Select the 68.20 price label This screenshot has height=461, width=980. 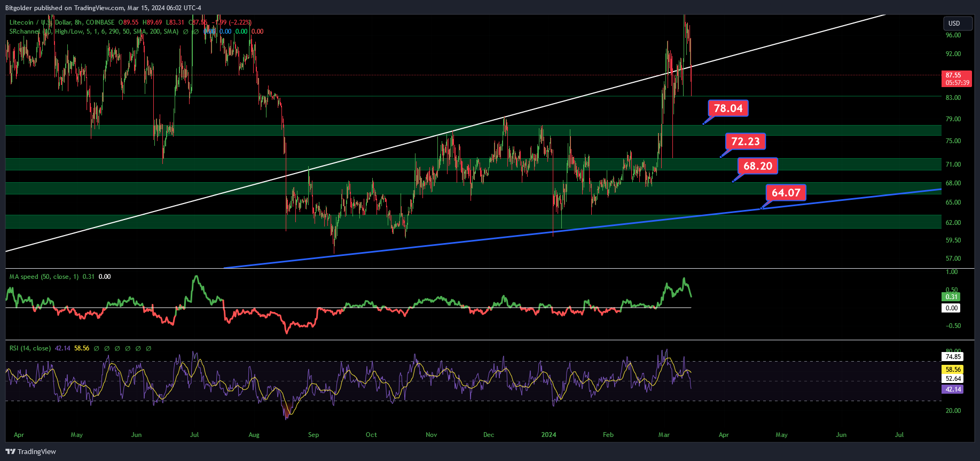tap(758, 166)
